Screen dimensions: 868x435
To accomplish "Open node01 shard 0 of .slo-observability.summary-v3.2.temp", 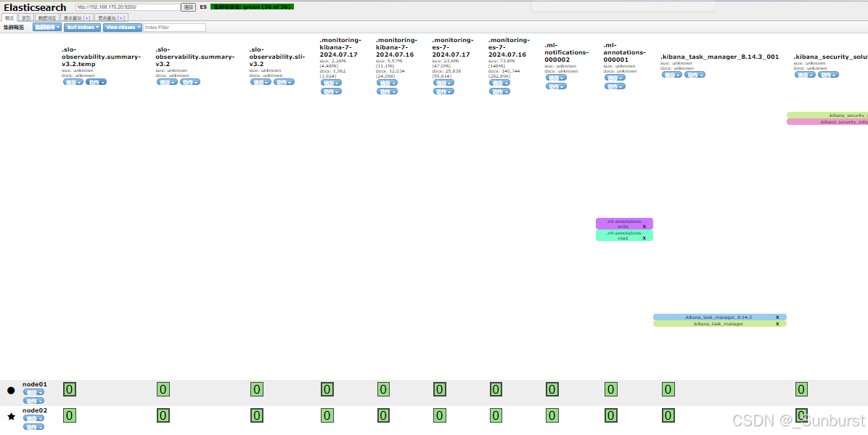I will pyautogui.click(x=69, y=389).
